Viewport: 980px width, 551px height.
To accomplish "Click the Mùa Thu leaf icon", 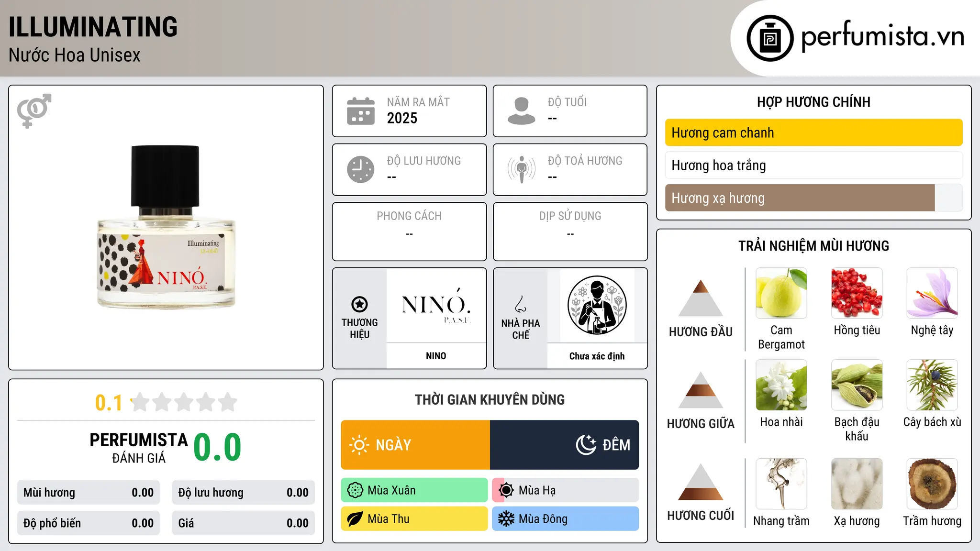I will [x=355, y=519].
